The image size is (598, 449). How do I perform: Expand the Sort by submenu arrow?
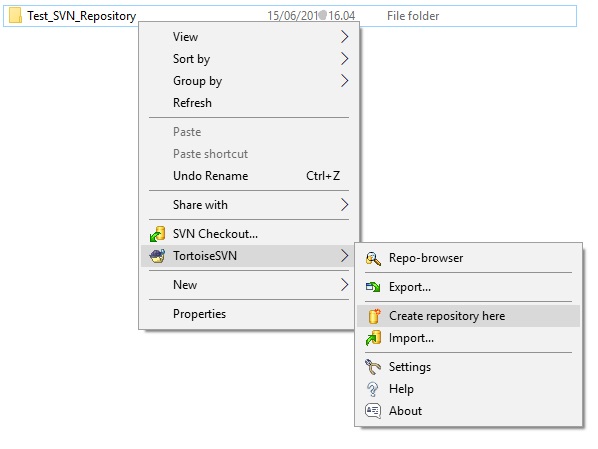click(344, 59)
